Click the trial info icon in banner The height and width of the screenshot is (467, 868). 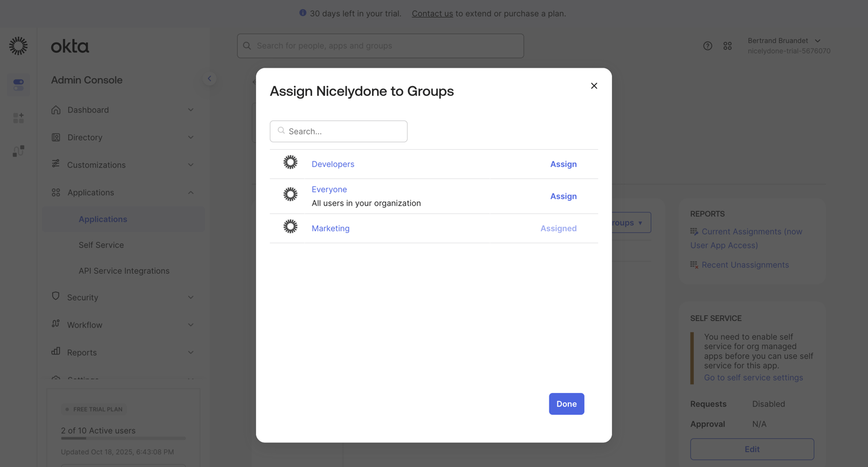point(303,13)
